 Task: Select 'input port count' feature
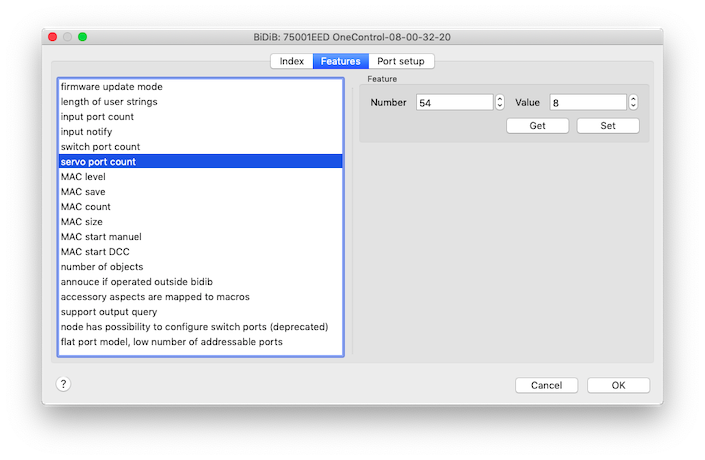[x=97, y=117]
